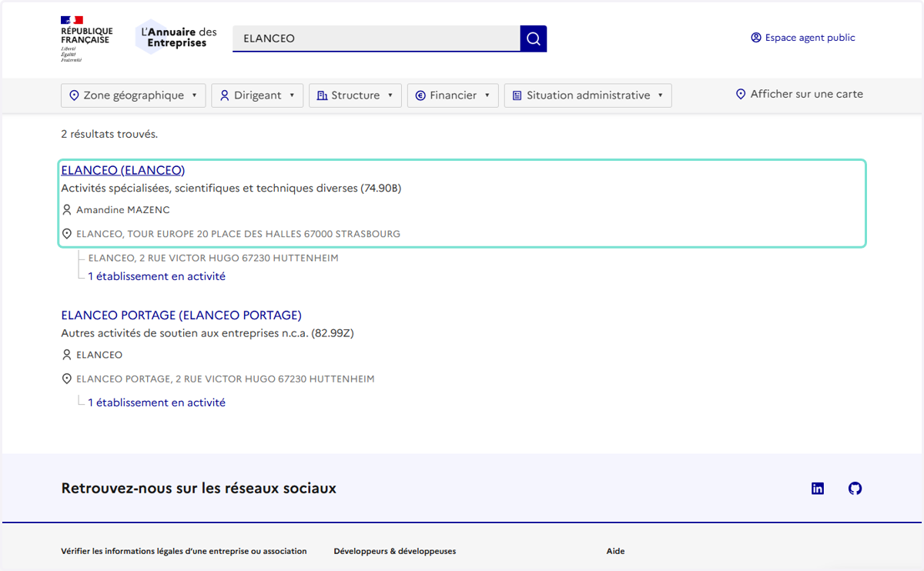This screenshot has height=571, width=924.
Task: Expand the Situation administrative dropdown arrow
Action: tap(661, 95)
